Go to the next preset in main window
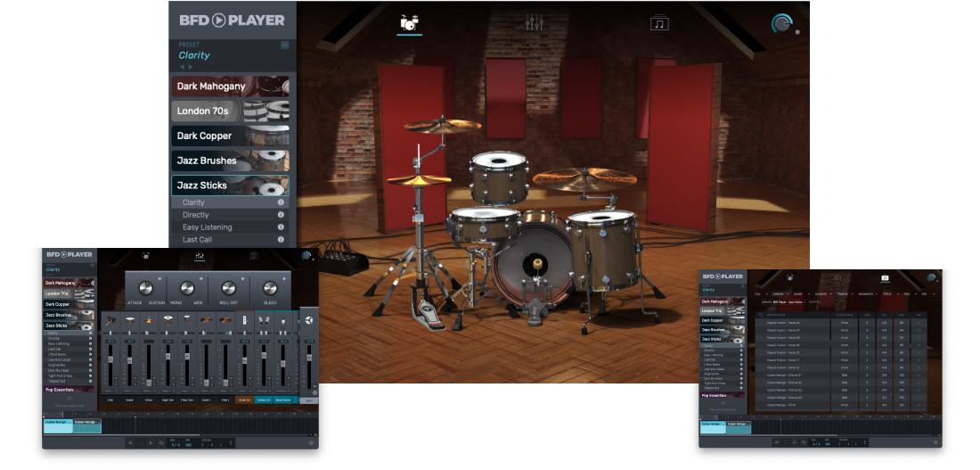 click(x=191, y=67)
